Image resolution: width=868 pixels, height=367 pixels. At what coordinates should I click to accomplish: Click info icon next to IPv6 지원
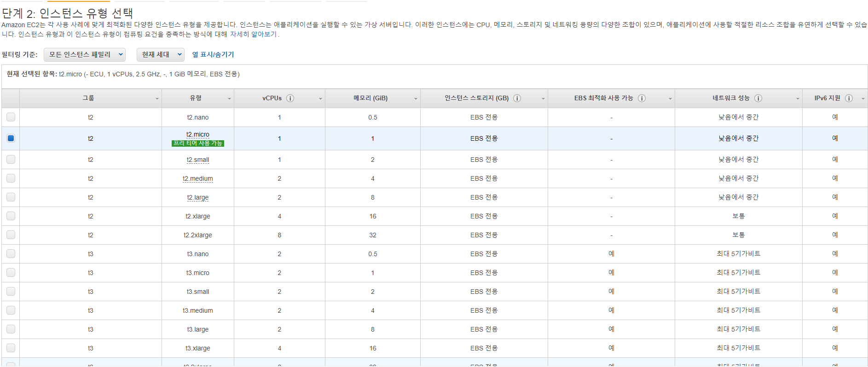click(x=849, y=98)
